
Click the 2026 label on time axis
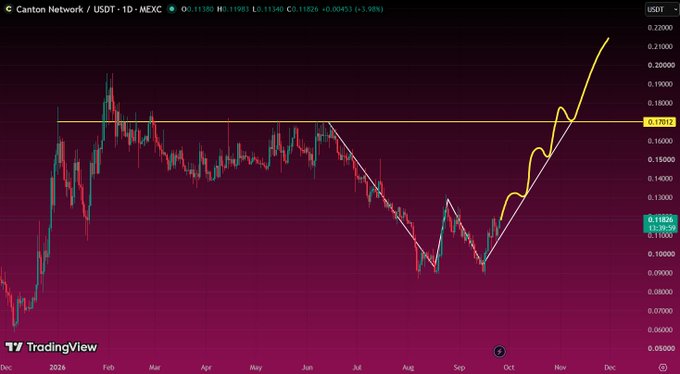57,367
